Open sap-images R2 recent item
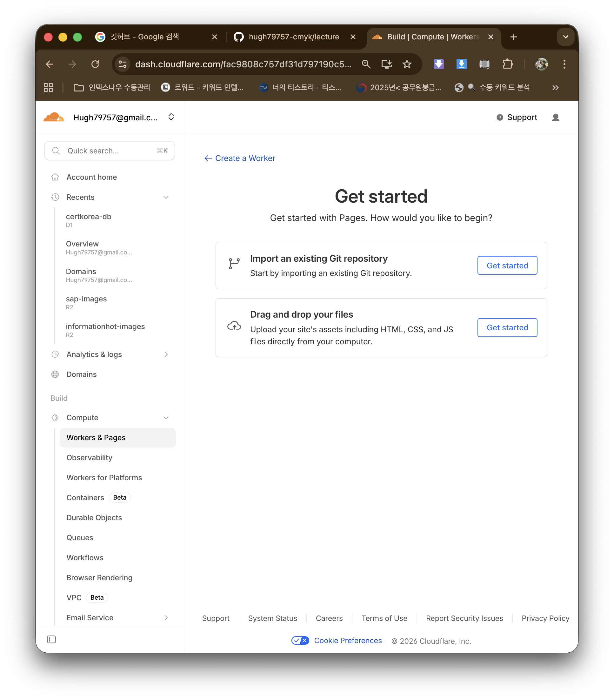The image size is (614, 700). (x=86, y=303)
